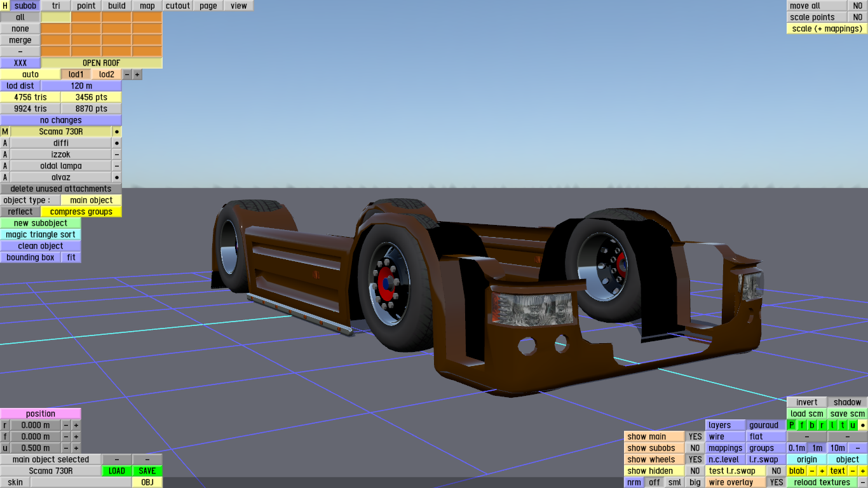Image resolution: width=868 pixels, height=488 pixels.
Task: Toggle the dot marker beside alvaz
Action: pos(117,177)
